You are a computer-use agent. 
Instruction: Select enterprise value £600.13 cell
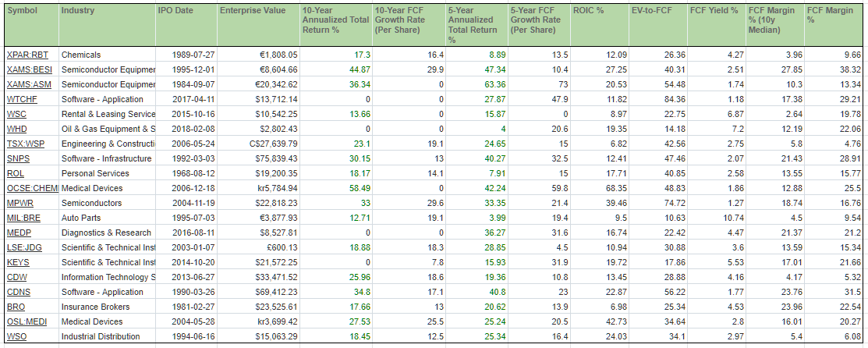click(258, 247)
